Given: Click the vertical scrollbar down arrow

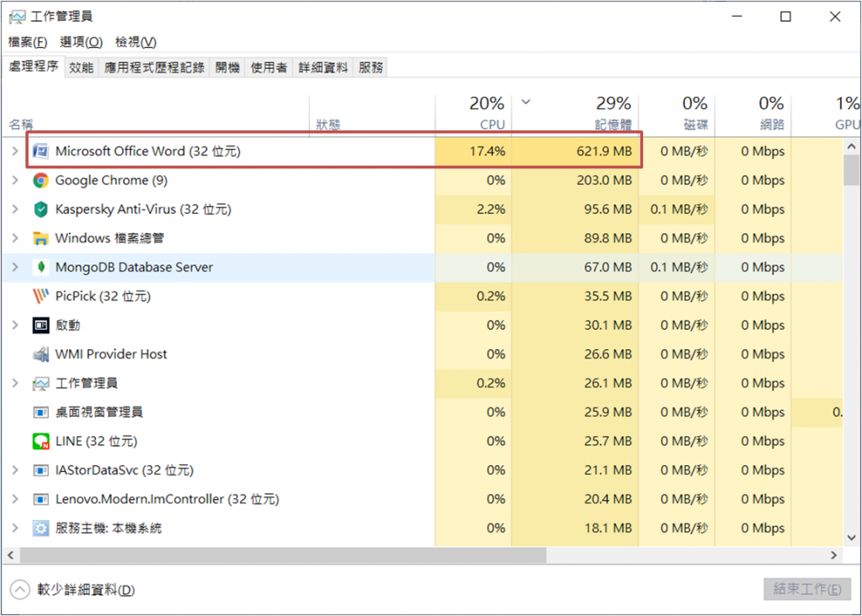Looking at the screenshot, I should pos(852,538).
